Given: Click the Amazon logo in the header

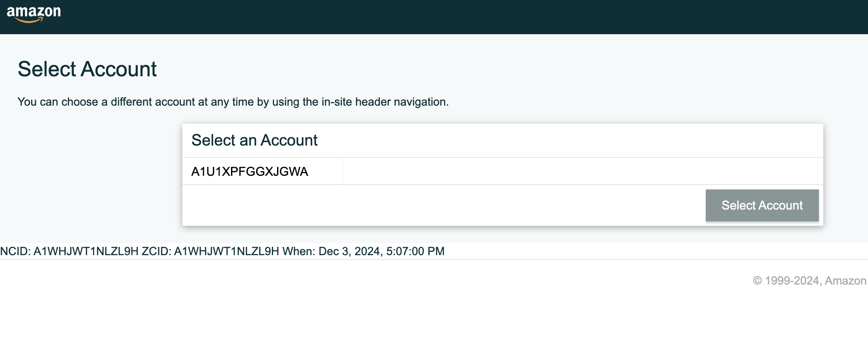Looking at the screenshot, I should click(x=34, y=14).
